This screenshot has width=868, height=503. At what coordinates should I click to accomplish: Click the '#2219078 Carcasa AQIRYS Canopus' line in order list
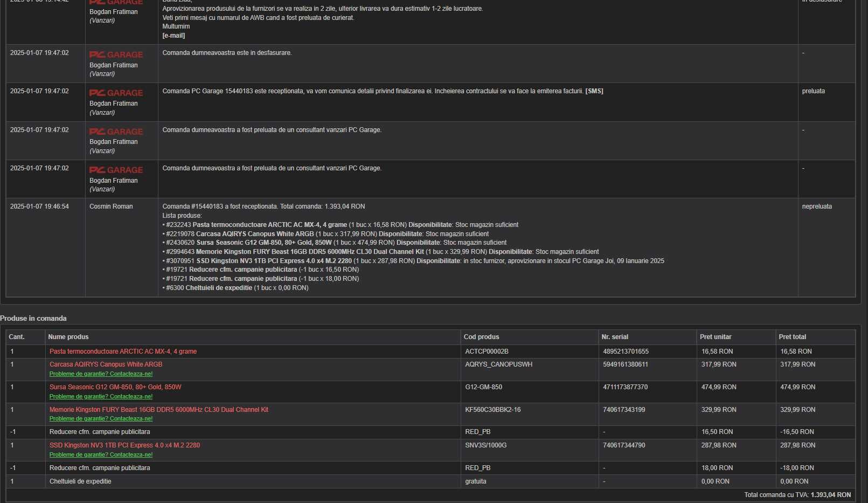click(325, 234)
